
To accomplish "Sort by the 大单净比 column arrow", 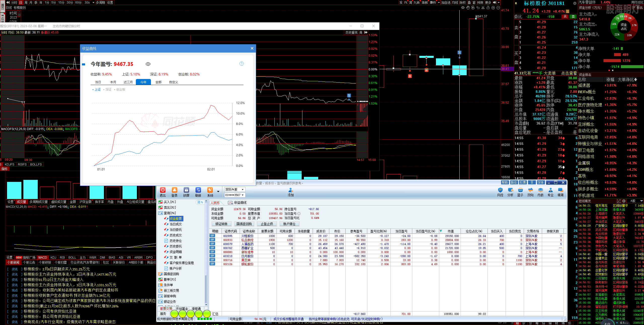I will [x=636, y=79].
